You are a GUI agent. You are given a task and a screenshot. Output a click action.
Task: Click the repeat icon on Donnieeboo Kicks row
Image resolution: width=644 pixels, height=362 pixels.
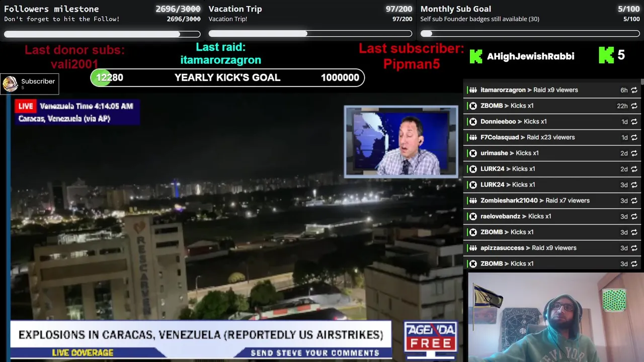(634, 122)
